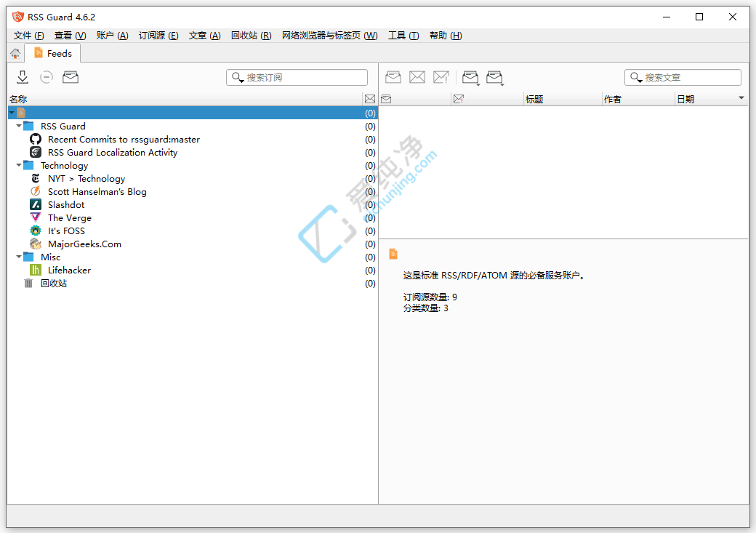Click the sort arrow on 日期 column
The width and height of the screenshot is (756, 533).
click(x=741, y=98)
